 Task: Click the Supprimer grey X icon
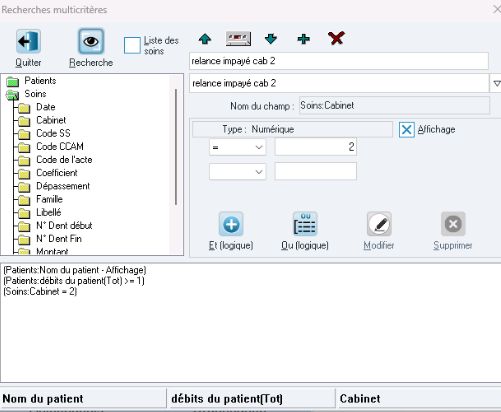click(453, 224)
